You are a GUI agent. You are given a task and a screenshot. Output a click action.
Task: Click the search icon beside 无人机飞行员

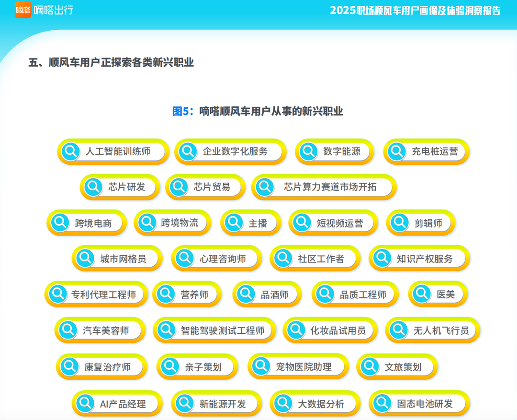tap(399, 330)
